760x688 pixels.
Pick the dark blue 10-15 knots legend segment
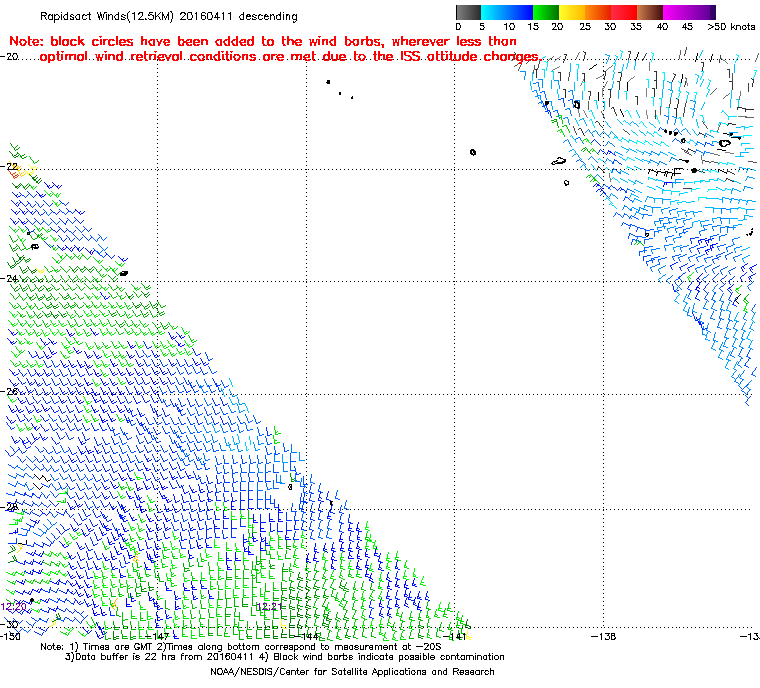520,12
